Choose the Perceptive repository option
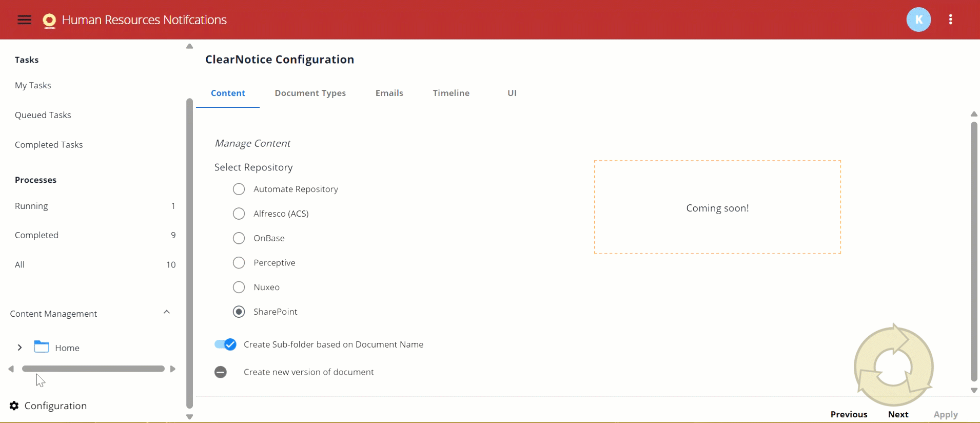 [x=239, y=263]
